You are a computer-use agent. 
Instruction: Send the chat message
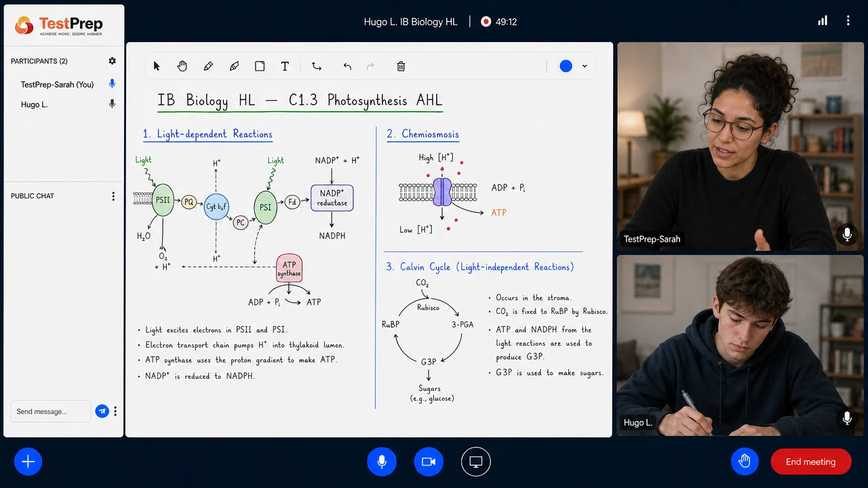click(x=102, y=411)
